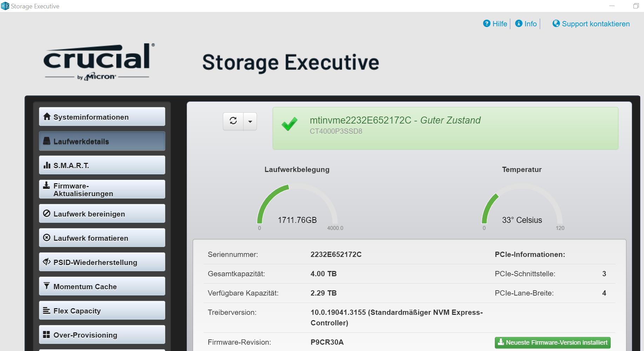This screenshot has height=351, width=644.
Task: Click the Storage Executive window title icon
Action: point(5,6)
